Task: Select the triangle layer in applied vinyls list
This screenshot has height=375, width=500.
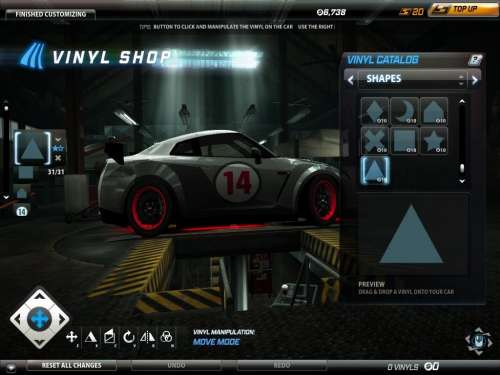Action: point(32,149)
